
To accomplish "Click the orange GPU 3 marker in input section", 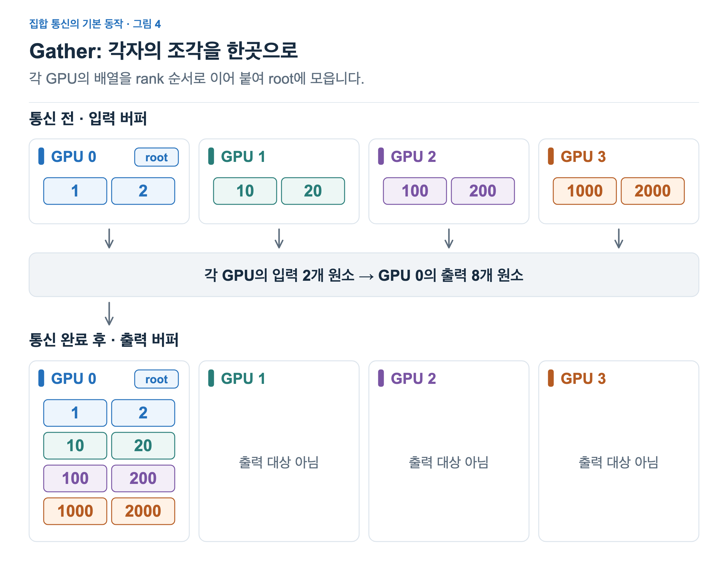I will [551, 156].
